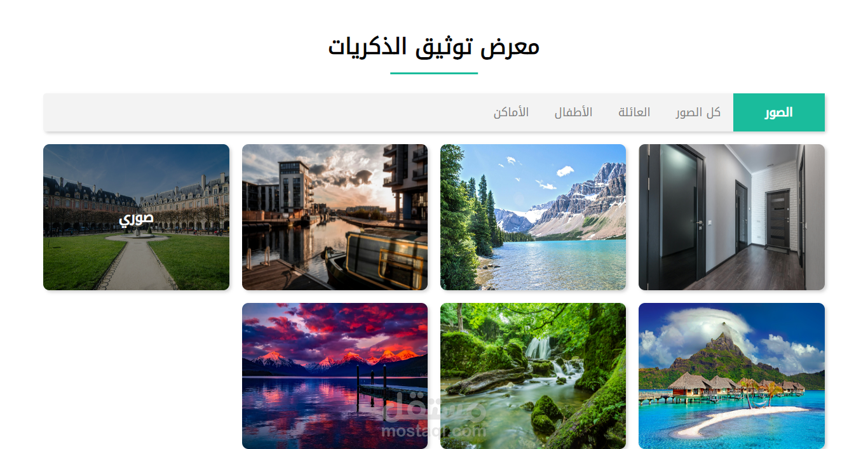868x449 pixels.
Task: View the mountain lake landscape photo
Action: tap(533, 217)
